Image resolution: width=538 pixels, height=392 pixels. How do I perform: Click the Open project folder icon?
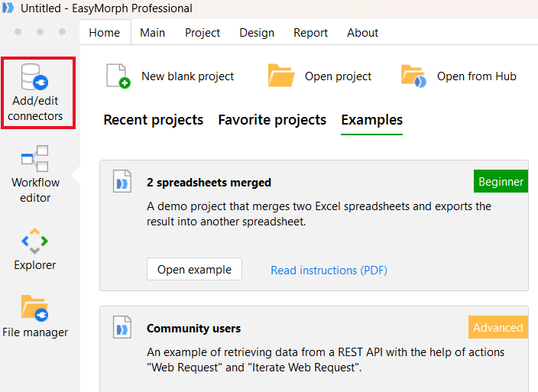point(281,75)
